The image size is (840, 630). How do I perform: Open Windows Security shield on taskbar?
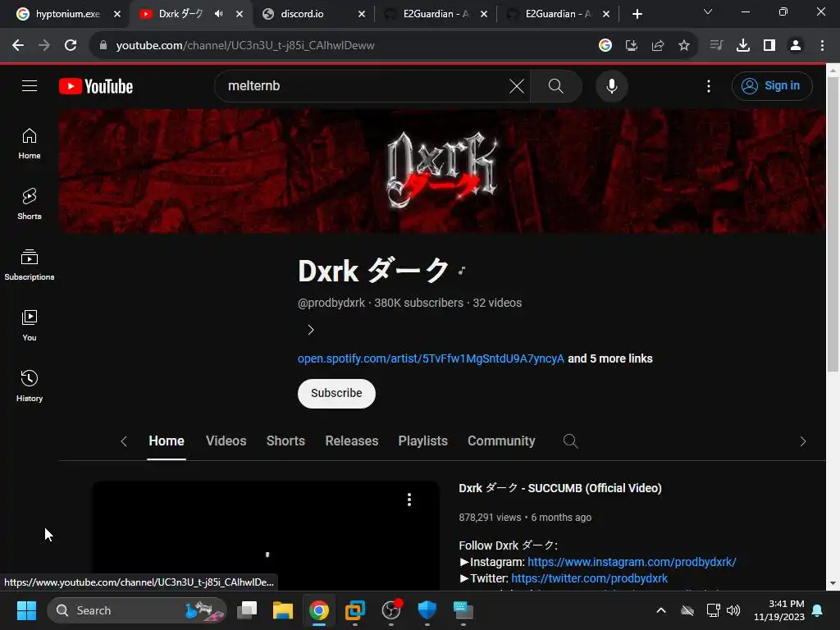tap(427, 610)
